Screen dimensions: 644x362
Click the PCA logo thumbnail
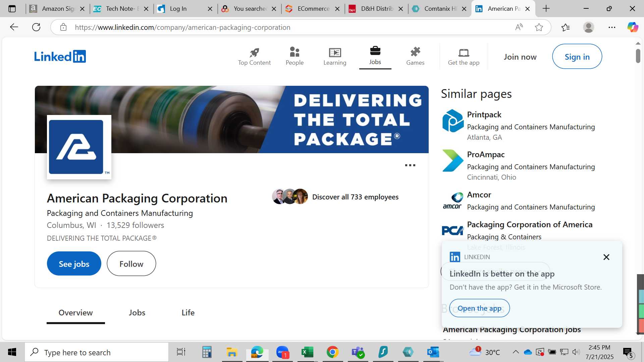[452, 231]
